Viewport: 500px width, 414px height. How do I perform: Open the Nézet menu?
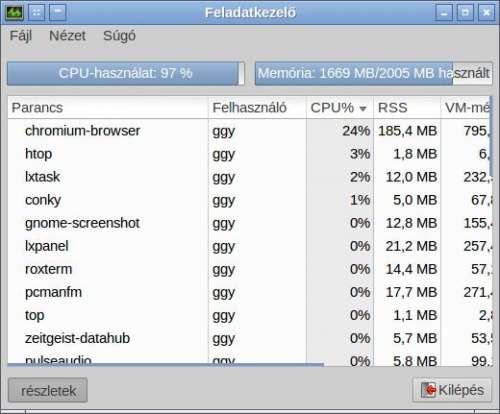click(67, 36)
